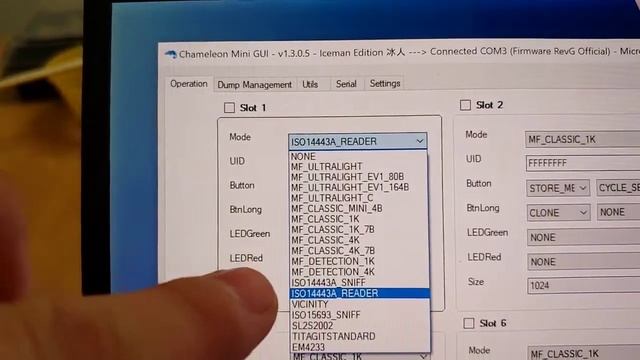The width and height of the screenshot is (640, 360).
Task: Open the Slot 6 Mode dropdown
Action: coord(584,353)
